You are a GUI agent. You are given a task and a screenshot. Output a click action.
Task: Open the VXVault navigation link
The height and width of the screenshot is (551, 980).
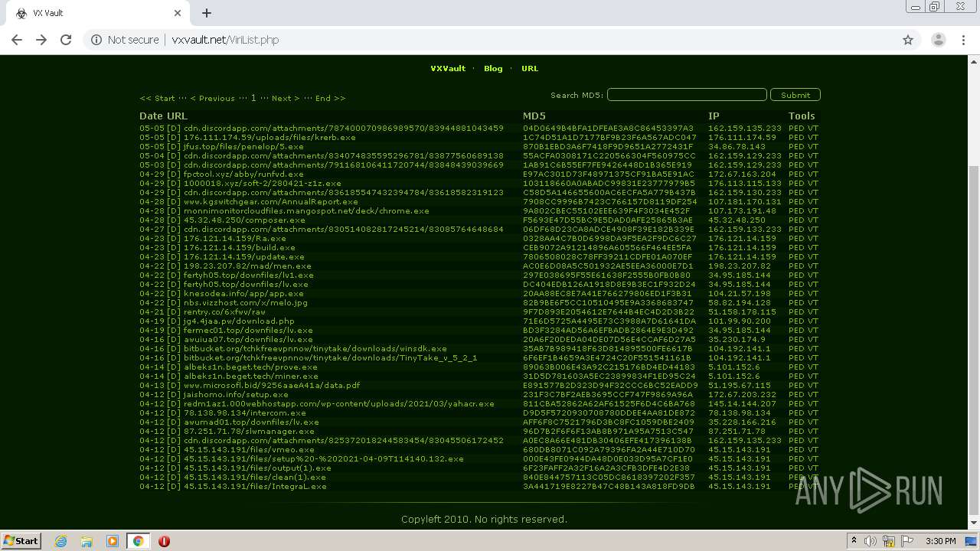click(x=448, y=68)
